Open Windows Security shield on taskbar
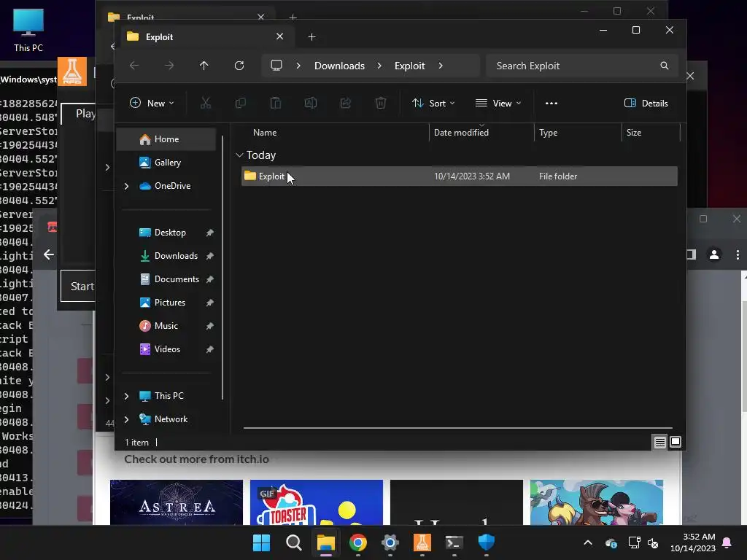 (487, 542)
